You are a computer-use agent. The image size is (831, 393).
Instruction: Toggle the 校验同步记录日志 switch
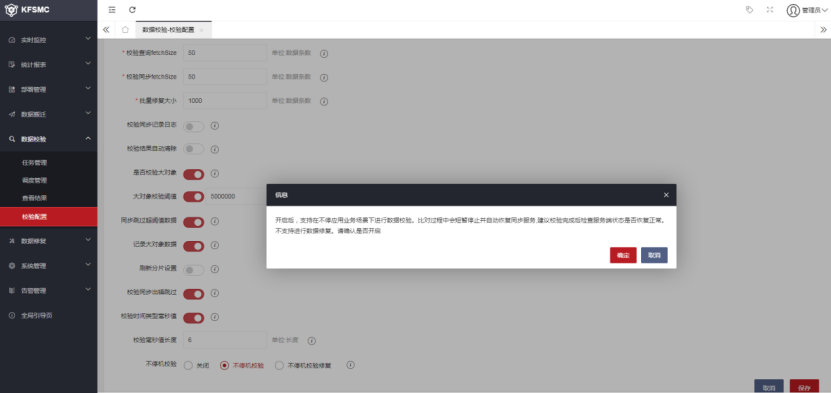click(x=193, y=126)
